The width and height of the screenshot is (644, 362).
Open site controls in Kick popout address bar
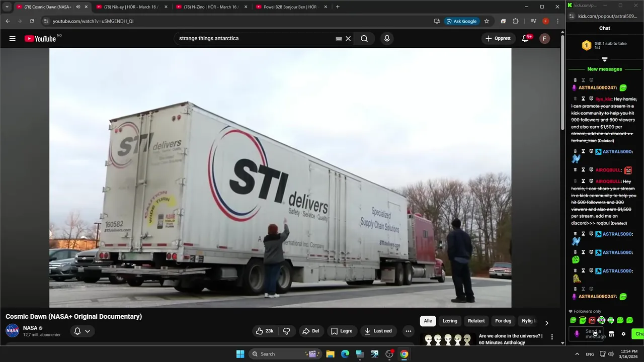573,16
